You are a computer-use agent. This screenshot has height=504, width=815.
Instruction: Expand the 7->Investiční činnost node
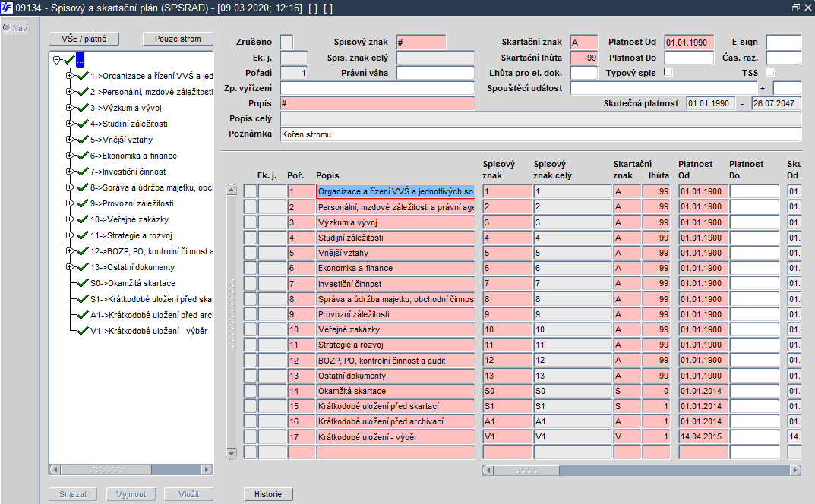click(x=70, y=172)
